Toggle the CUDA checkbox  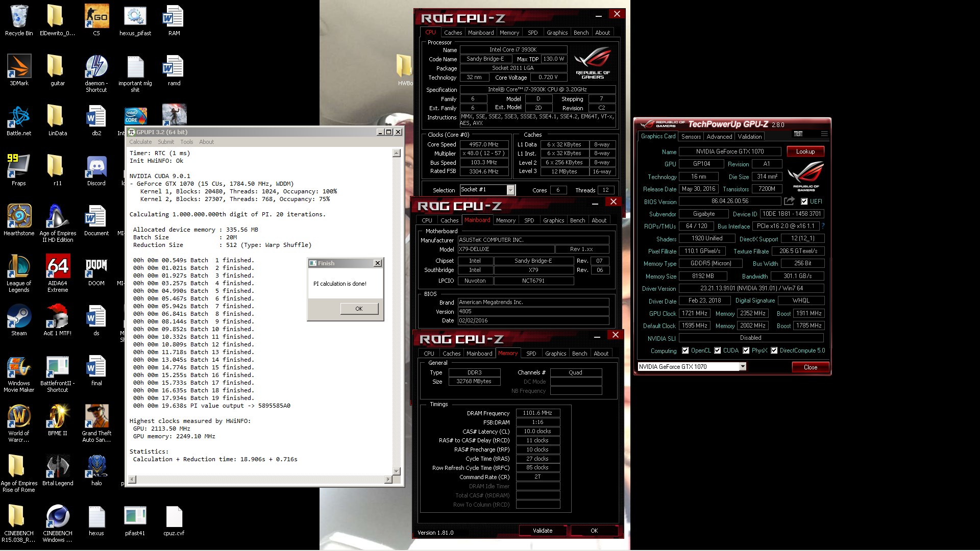[x=718, y=350]
